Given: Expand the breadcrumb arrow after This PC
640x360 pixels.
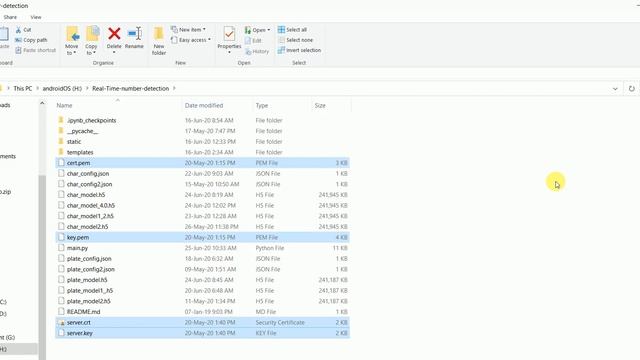Looking at the screenshot, I should (37, 88).
